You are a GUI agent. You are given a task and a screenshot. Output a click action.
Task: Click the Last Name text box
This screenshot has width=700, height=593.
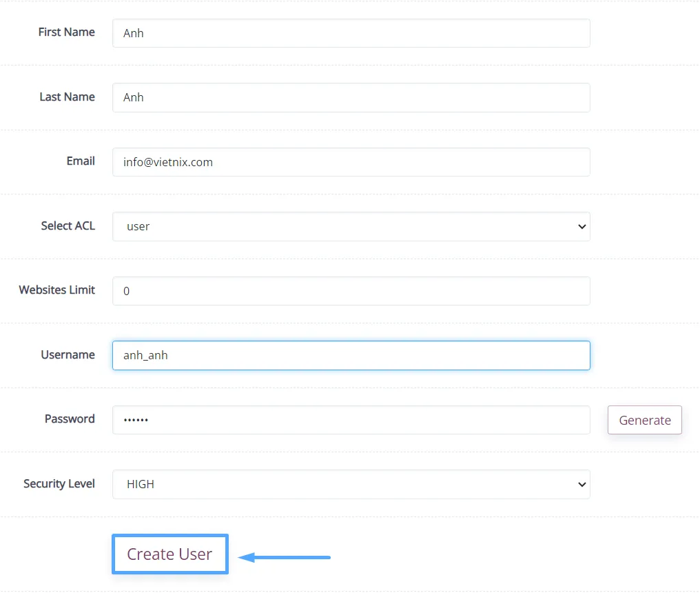(351, 97)
